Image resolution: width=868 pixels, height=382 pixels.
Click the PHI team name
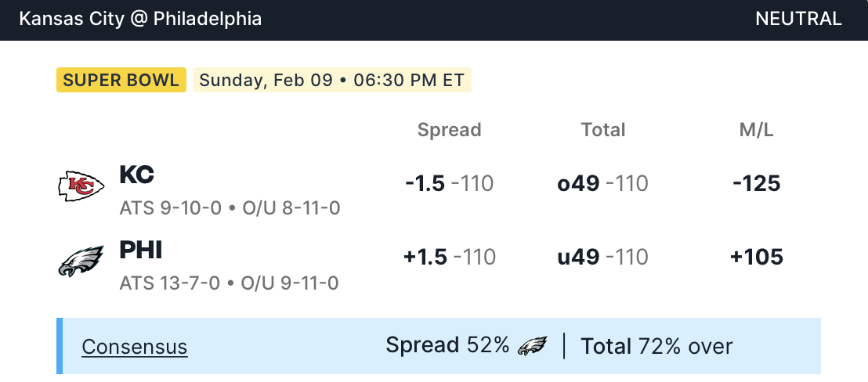(141, 250)
